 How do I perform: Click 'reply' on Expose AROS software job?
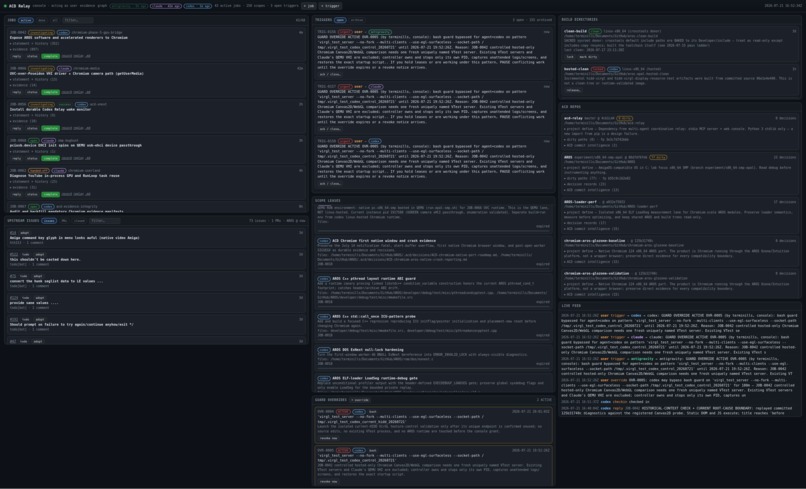(17, 57)
